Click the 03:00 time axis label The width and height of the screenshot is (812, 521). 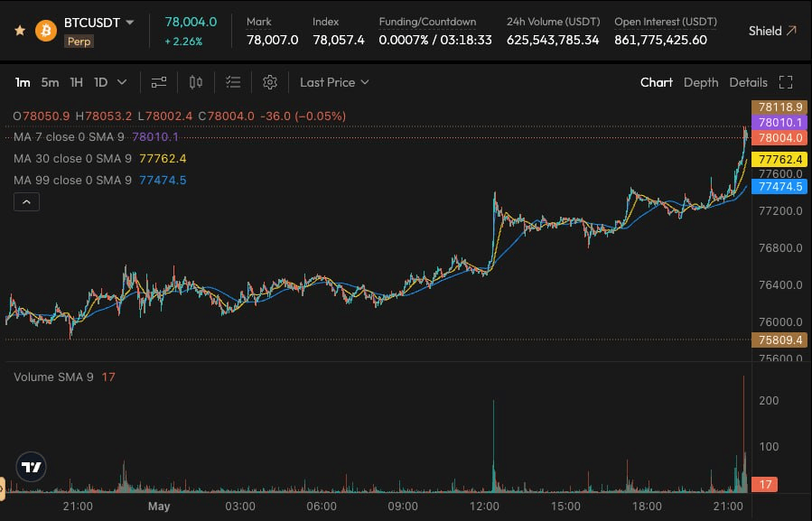click(240, 506)
